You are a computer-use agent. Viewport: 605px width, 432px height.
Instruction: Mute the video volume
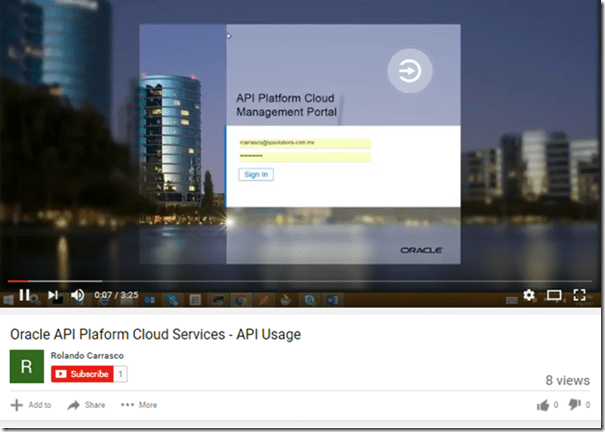click(77, 295)
